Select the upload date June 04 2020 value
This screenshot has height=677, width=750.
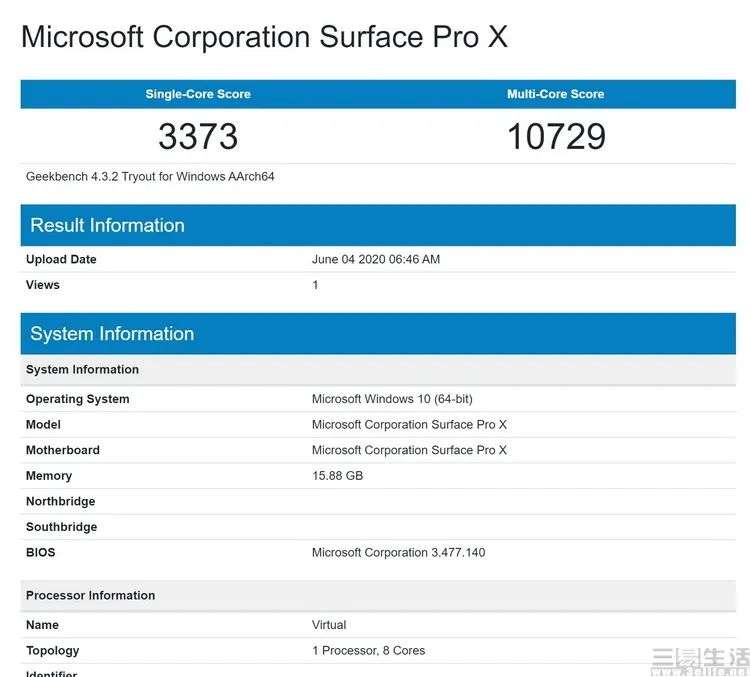click(376, 259)
